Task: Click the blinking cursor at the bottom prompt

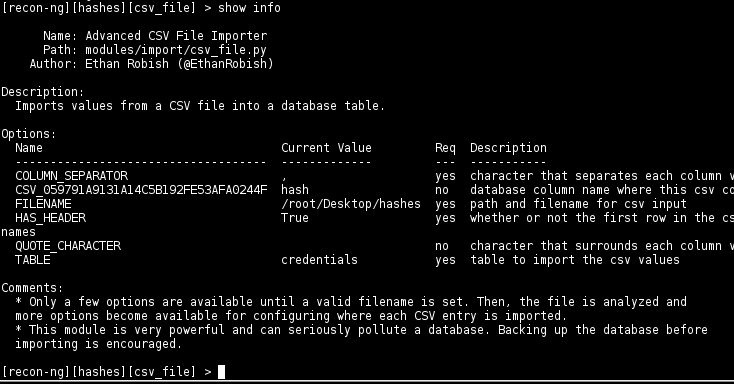Action: coord(221,372)
